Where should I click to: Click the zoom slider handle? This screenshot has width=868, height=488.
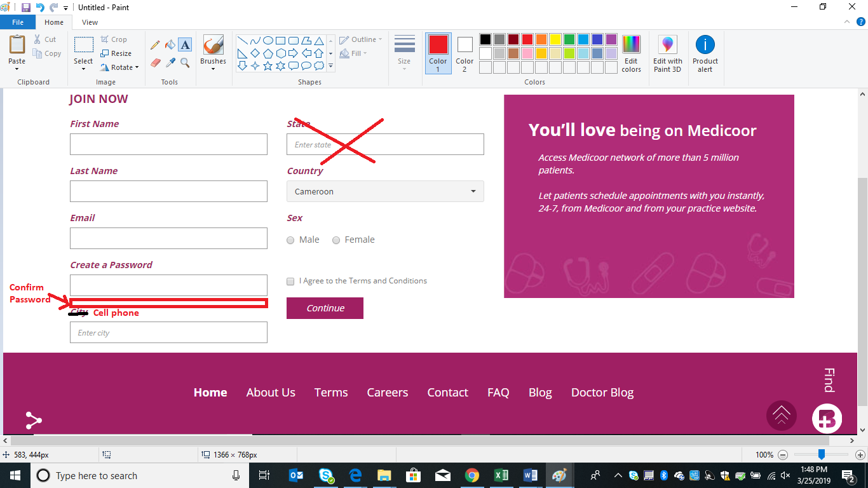(x=822, y=454)
